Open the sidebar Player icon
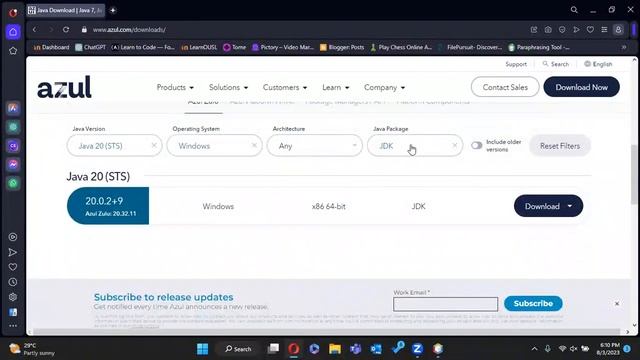This screenshot has height=360, width=640. tap(13, 237)
